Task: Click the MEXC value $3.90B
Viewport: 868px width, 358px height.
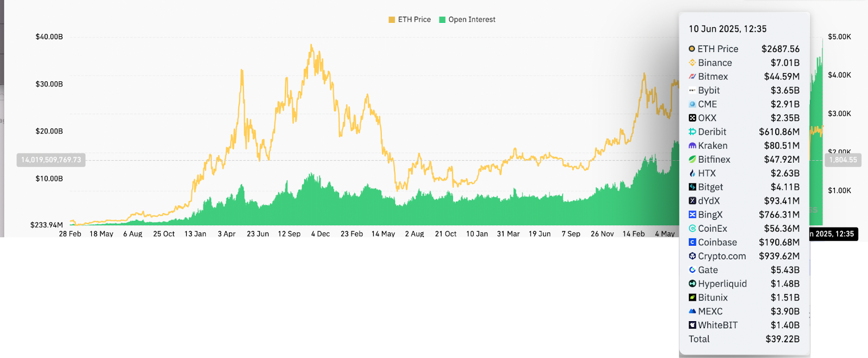Action: [785, 311]
